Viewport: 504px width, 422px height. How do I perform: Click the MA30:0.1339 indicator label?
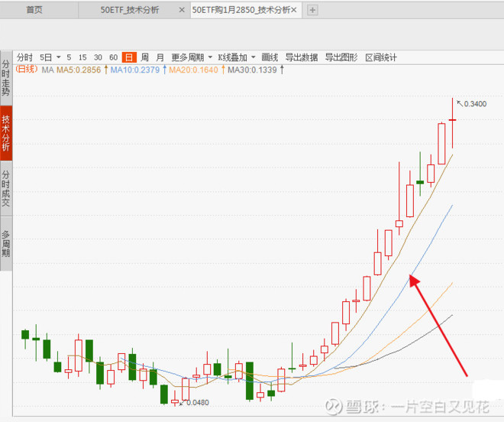click(252, 70)
